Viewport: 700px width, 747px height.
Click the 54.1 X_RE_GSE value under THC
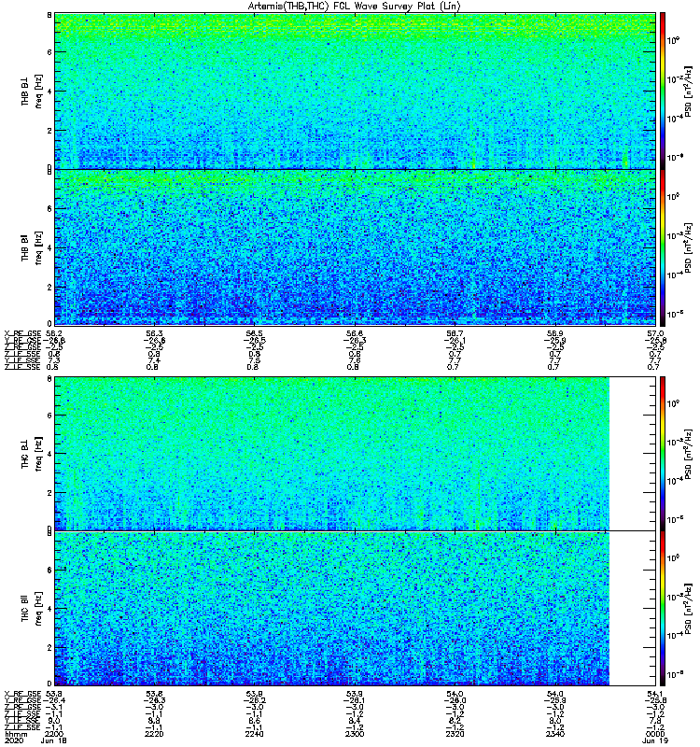coord(655,694)
